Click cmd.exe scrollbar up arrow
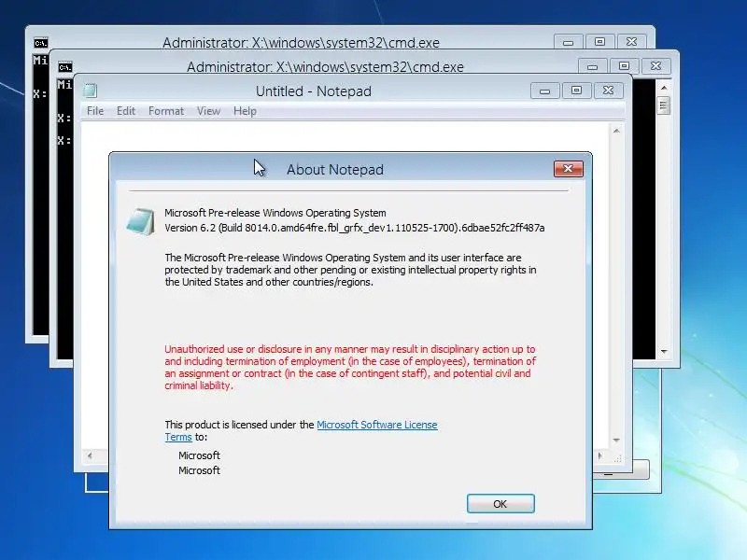Image resolution: width=747 pixels, height=560 pixels. click(664, 88)
